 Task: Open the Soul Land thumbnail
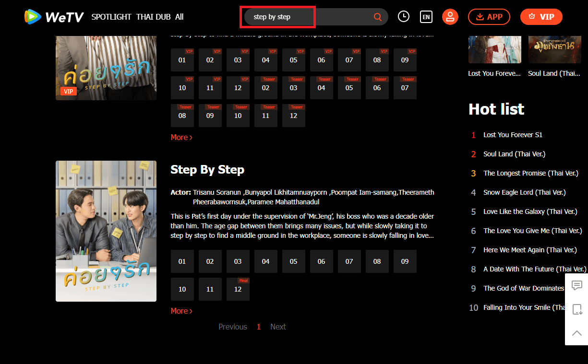tap(554, 49)
